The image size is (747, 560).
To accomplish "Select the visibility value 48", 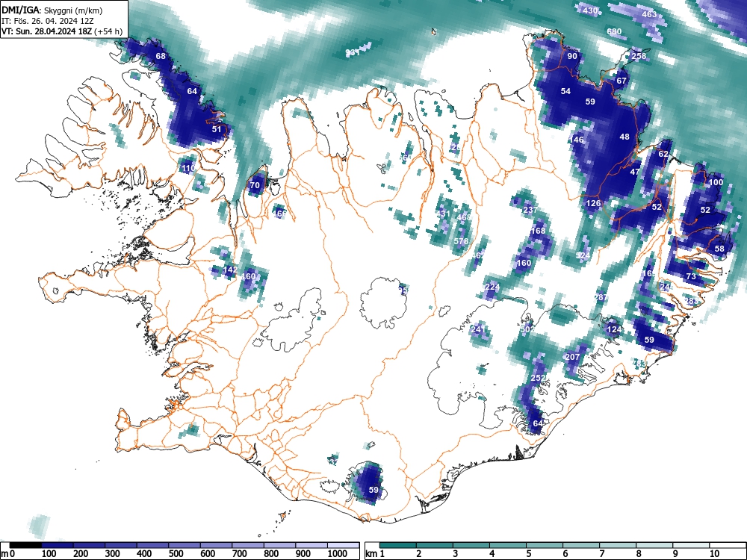I will pyautogui.click(x=624, y=137).
